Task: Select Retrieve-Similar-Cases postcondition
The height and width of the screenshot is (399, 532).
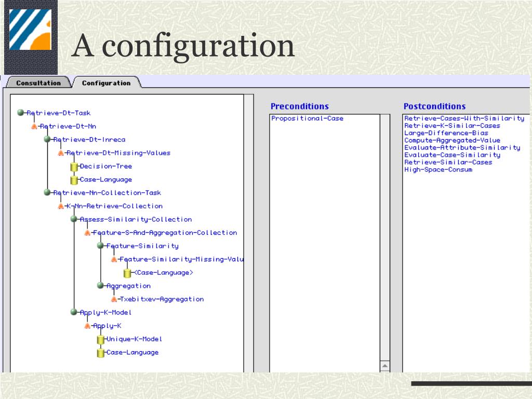Action: point(448,162)
